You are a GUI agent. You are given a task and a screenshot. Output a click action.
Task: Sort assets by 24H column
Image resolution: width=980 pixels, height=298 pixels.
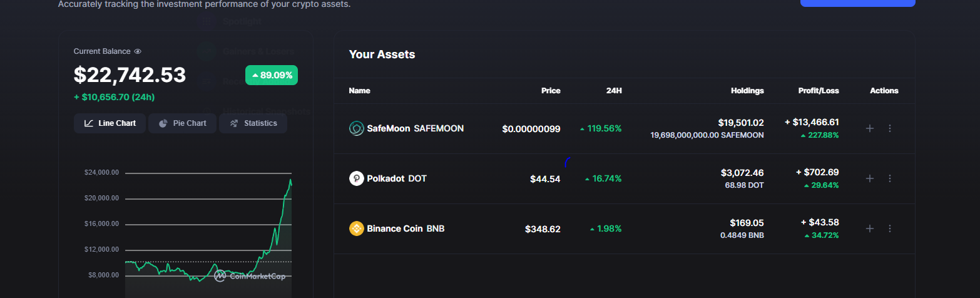pos(614,91)
